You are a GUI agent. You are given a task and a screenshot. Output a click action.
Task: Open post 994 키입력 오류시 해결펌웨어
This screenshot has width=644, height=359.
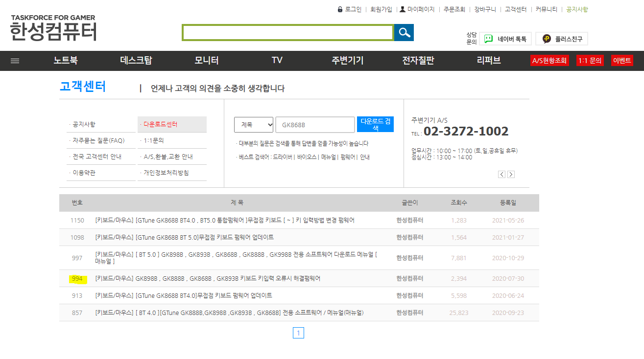coord(208,278)
